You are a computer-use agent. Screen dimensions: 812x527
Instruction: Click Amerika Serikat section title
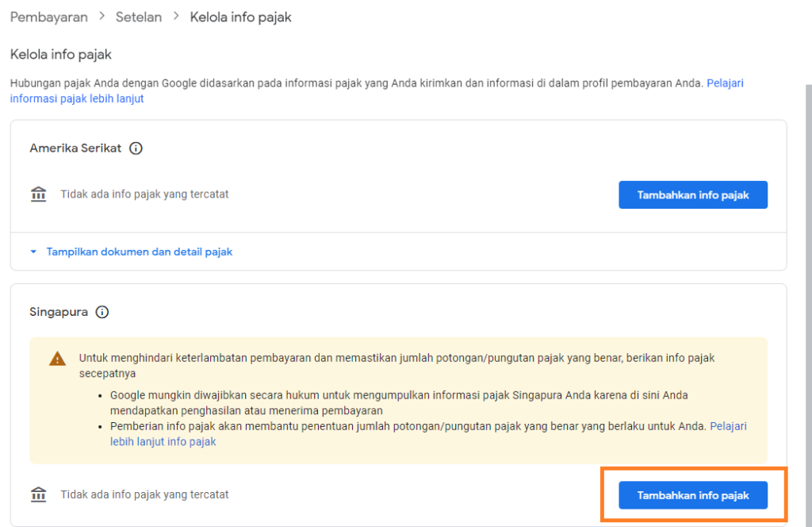tap(75, 148)
